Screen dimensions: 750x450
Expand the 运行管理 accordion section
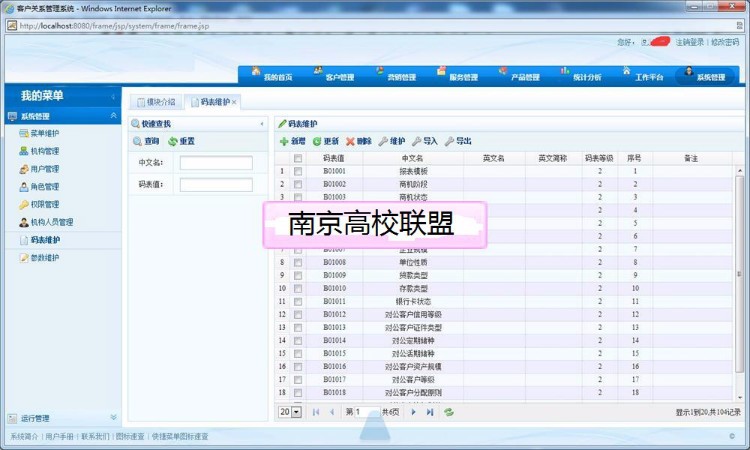point(113,417)
